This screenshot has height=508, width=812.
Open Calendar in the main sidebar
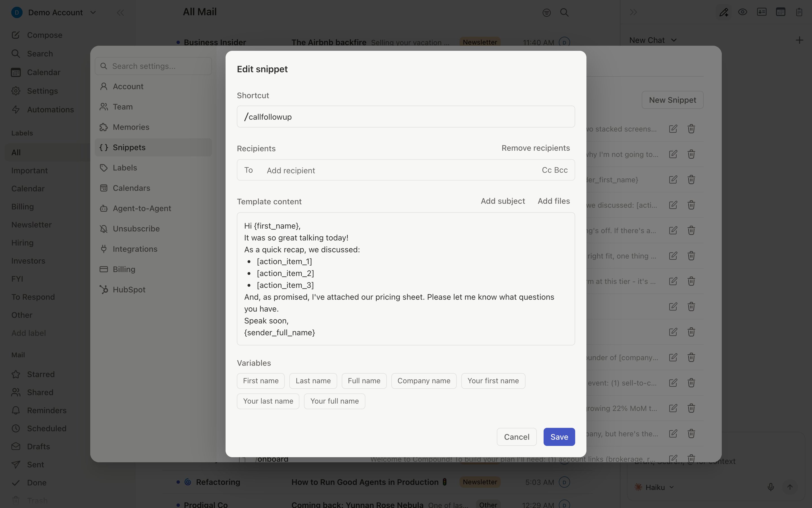point(36,72)
